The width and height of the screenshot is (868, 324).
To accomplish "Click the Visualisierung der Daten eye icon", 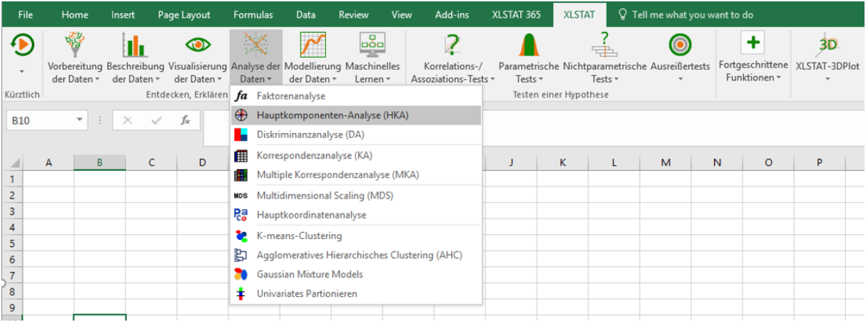I will point(198,45).
